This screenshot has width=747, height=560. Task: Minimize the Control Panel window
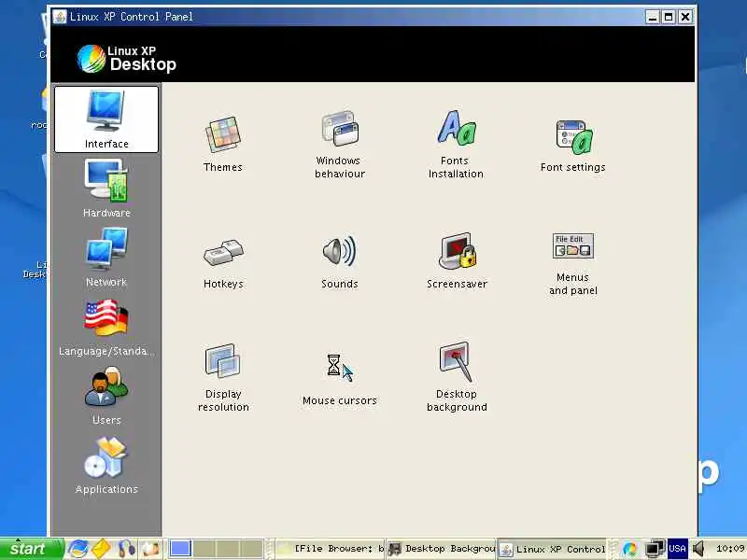(x=652, y=17)
